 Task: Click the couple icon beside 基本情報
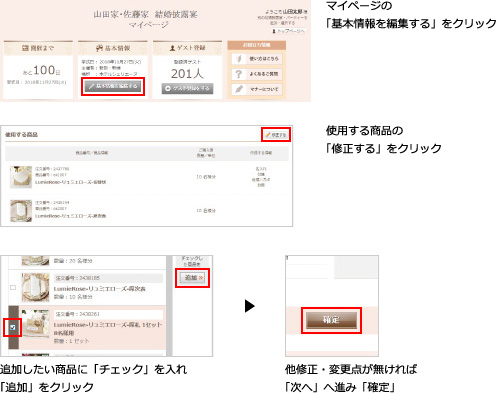pos(99,48)
